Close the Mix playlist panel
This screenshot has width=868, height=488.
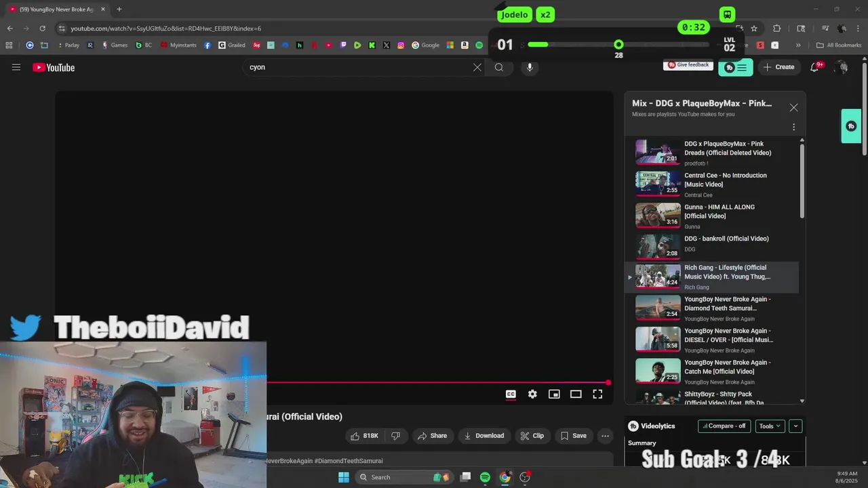[x=793, y=108]
